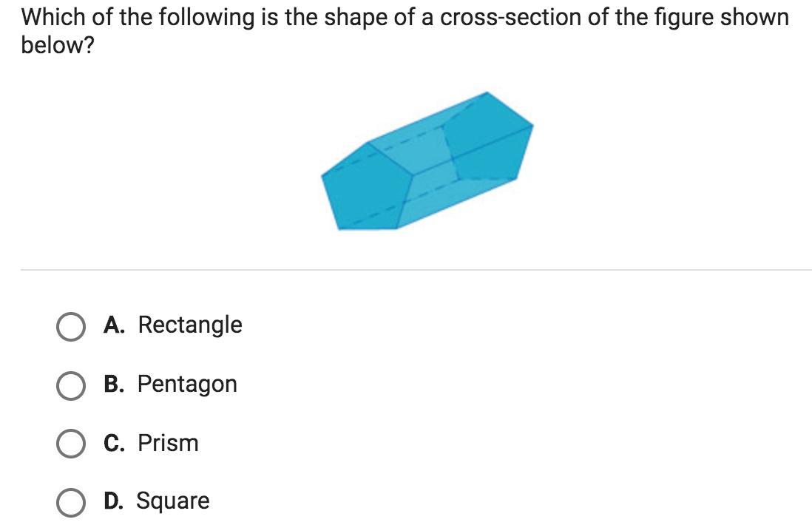Select the radio button for option A
This screenshot has width=812, height=525.
pos(71,326)
